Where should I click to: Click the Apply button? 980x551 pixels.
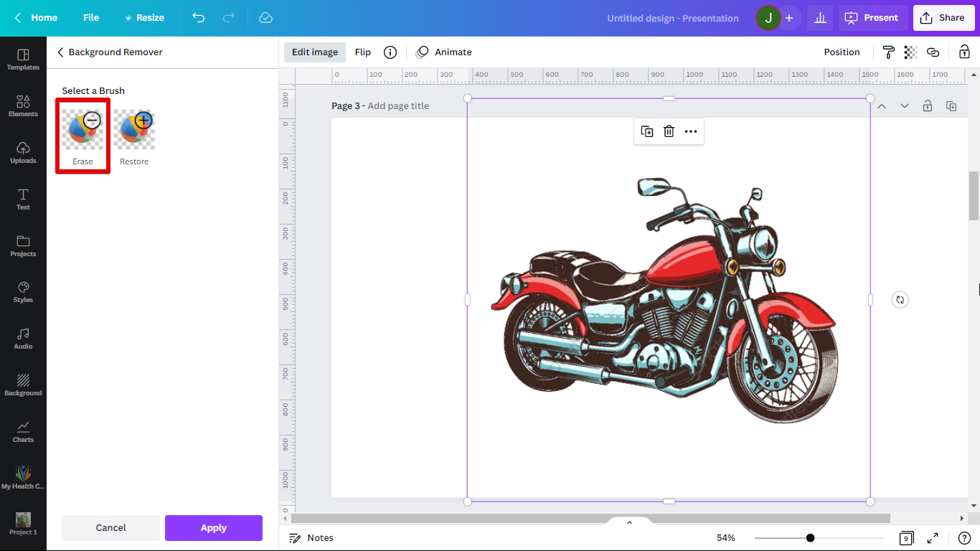(x=213, y=527)
